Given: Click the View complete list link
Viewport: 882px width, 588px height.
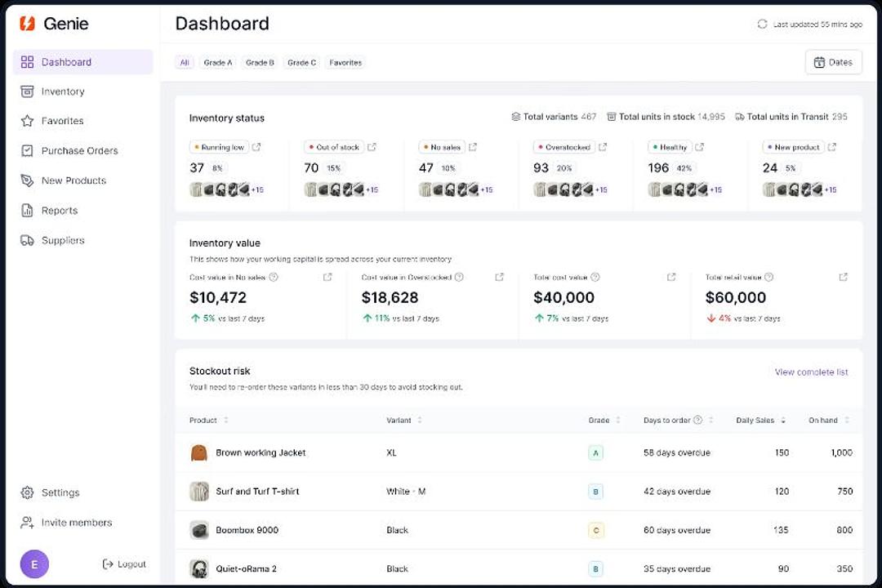Looking at the screenshot, I should pyautogui.click(x=811, y=372).
